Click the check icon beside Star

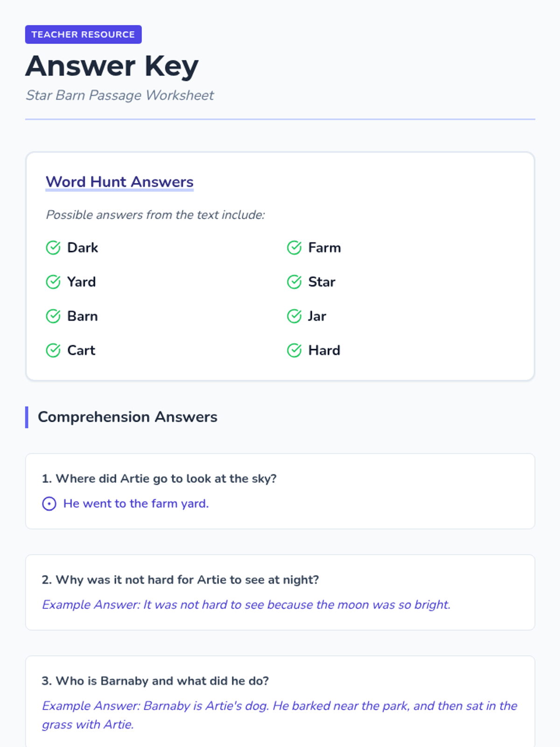tap(294, 282)
